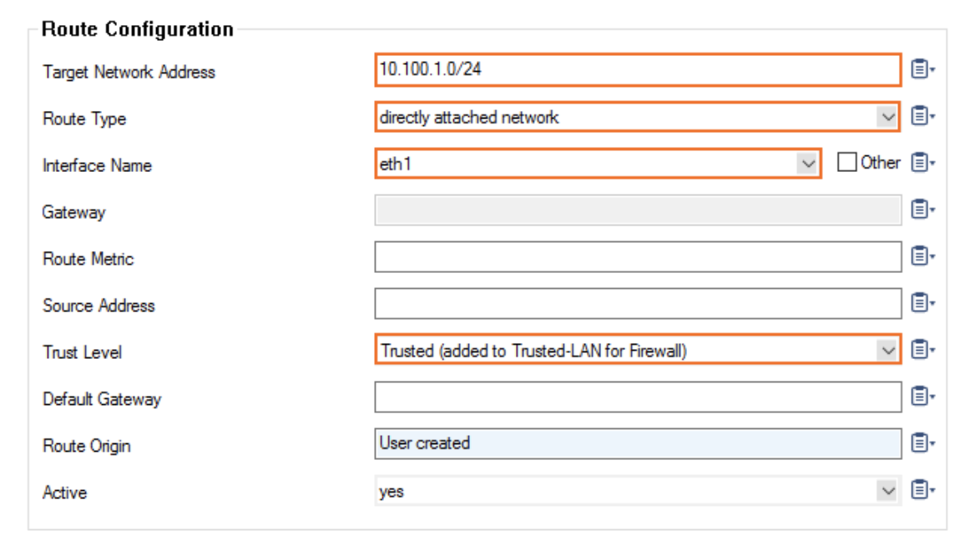Click clipboard icon beside Route Type
980x551 pixels.
920,117
